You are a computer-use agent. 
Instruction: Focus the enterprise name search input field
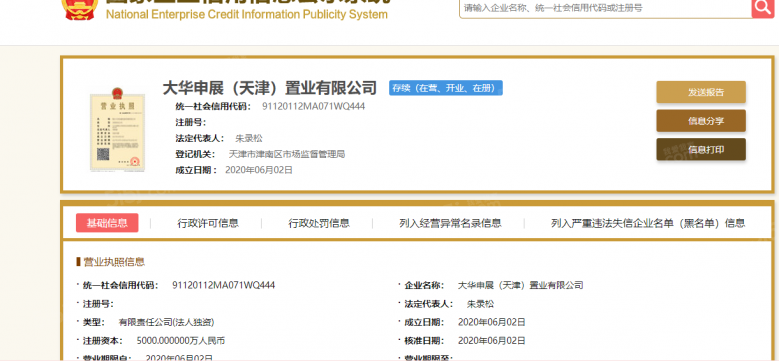(605, 8)
